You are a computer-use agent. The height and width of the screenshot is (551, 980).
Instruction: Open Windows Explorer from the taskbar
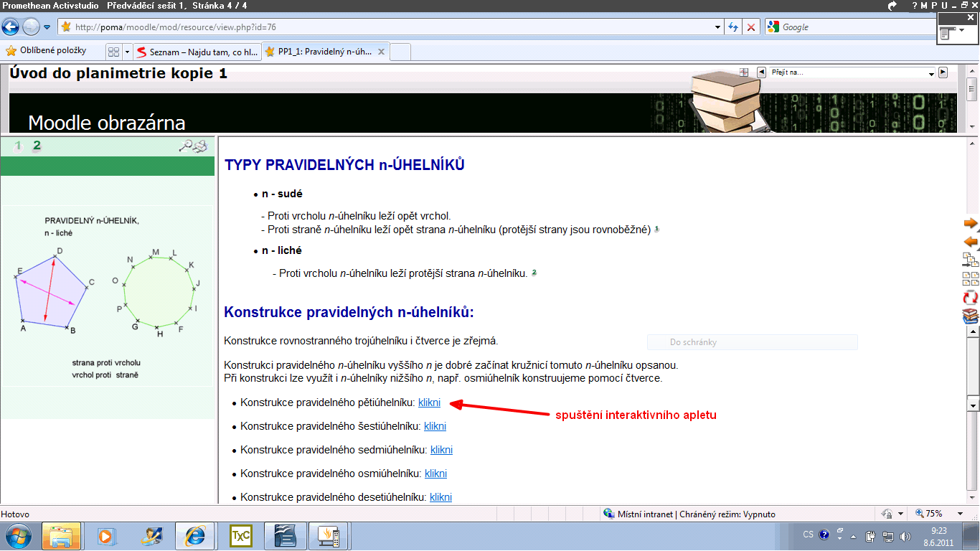[x=61, y=536]
